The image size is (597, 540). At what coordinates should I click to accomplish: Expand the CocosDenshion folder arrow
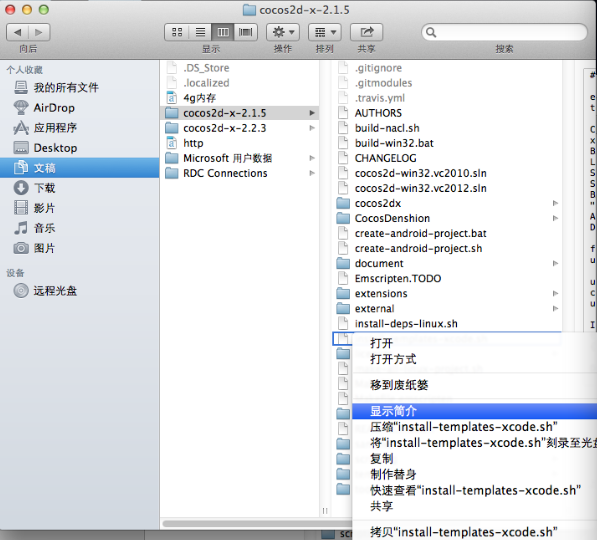555,218
